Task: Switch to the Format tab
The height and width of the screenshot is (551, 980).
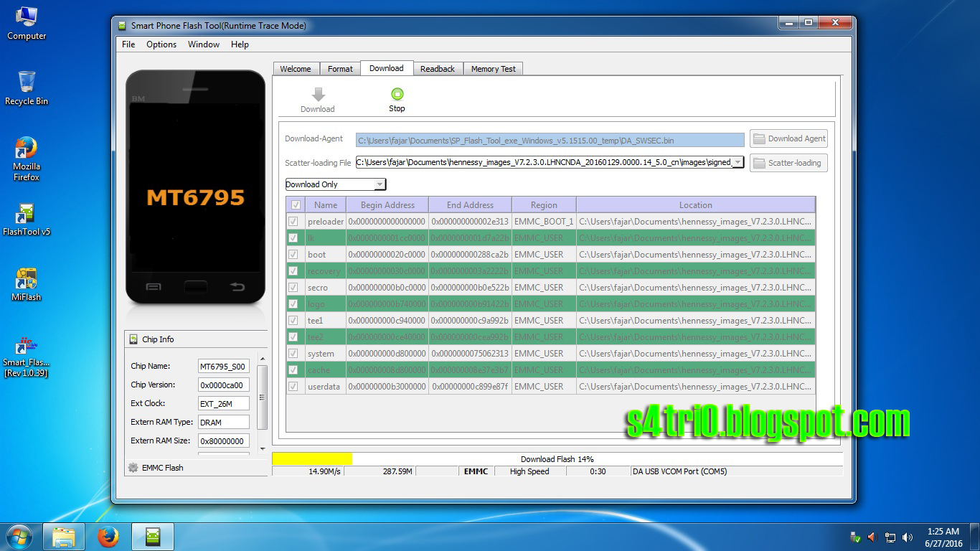Action: [340, 69]
